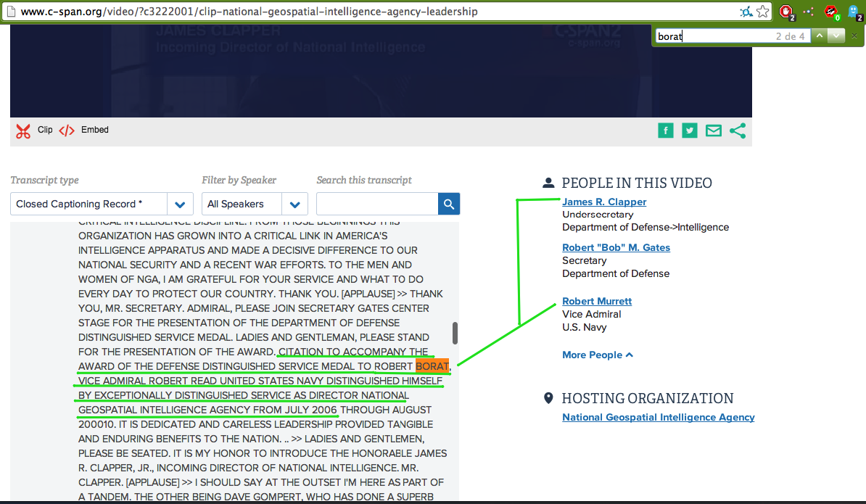Share video on Twitter
This screenshot has width=866, height=504.
pyautogui.click(x=689, y=131)
